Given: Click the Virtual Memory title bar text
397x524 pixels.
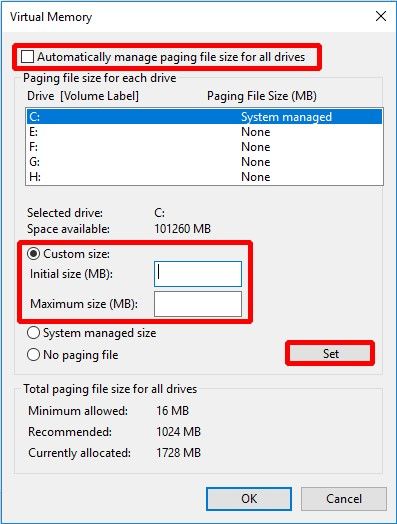Looking at the screenshot, I should coord(51,17).
